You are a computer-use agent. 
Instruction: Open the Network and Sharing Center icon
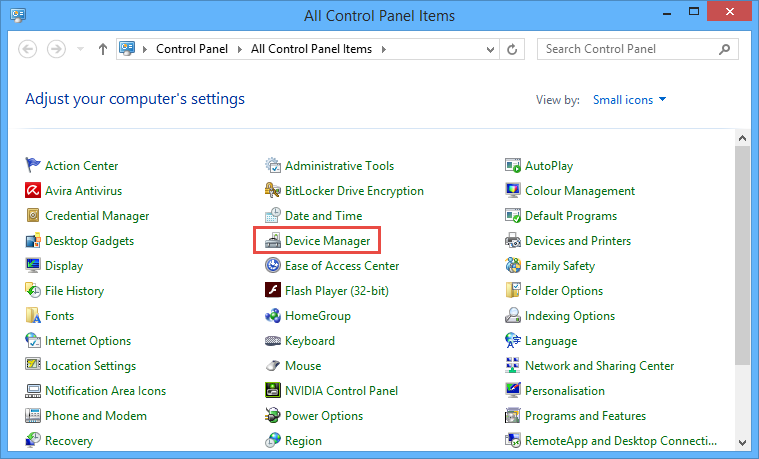click(513, 365)
